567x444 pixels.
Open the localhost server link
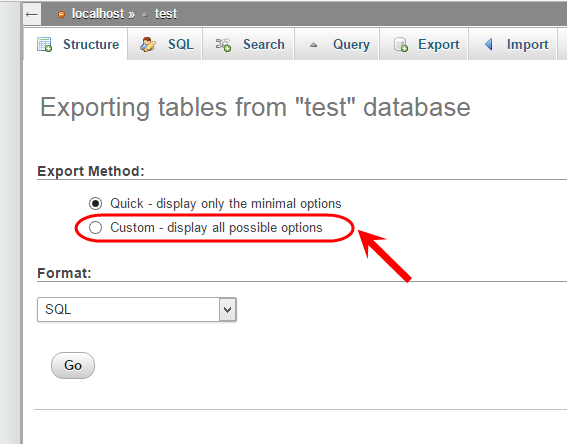(98, 14)
